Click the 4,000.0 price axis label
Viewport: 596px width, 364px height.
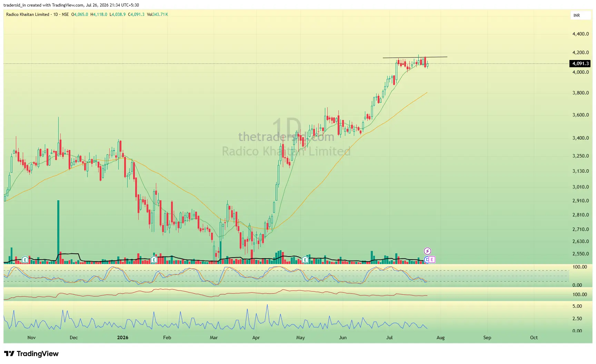click(580, 72)
